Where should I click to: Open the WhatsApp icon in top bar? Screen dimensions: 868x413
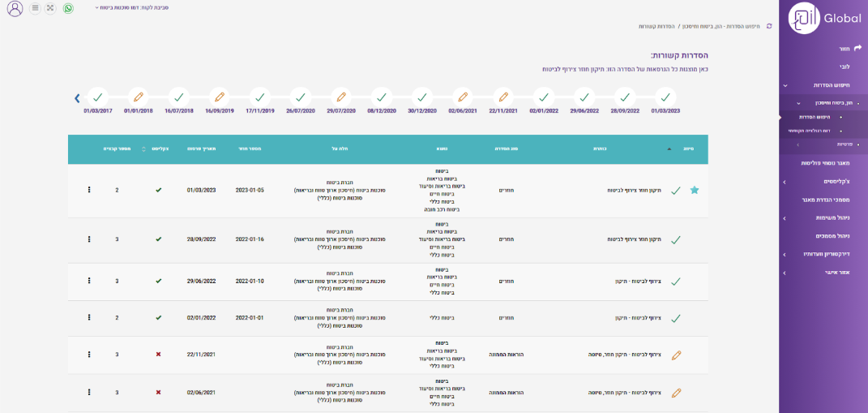pos(68,8)
